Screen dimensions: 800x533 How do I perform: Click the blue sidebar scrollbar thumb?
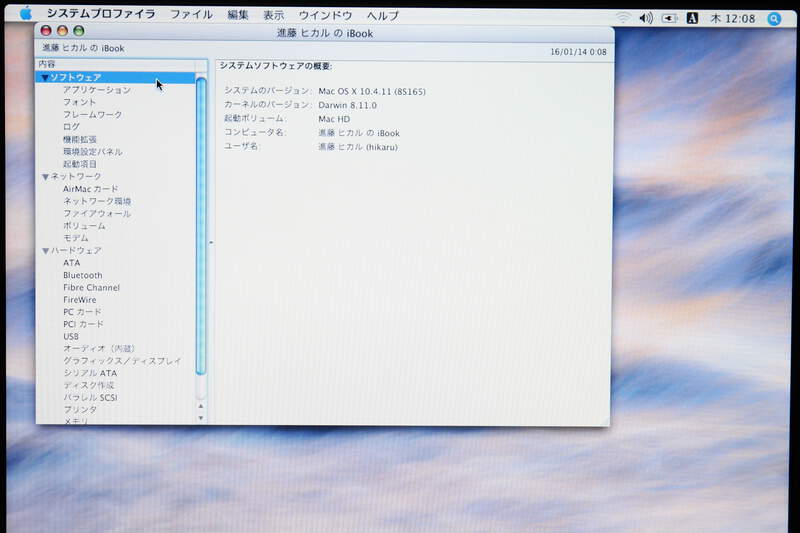tap(201, 225)
